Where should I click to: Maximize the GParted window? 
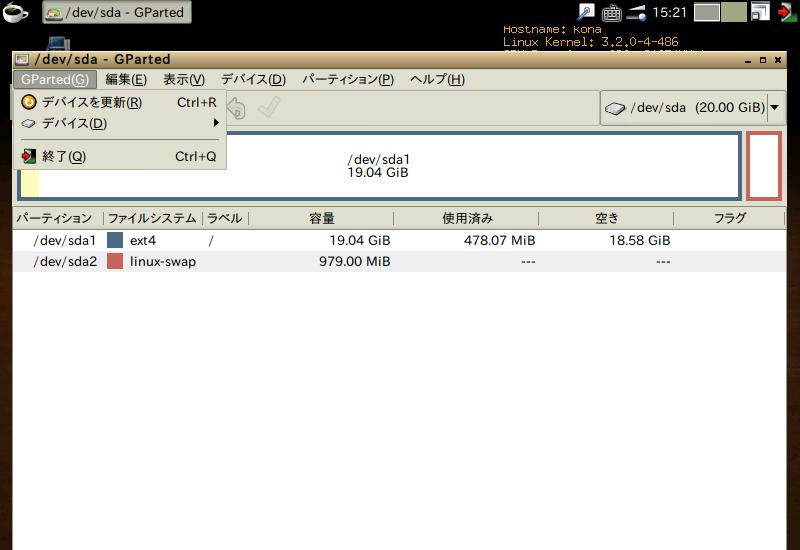point(763,60)
